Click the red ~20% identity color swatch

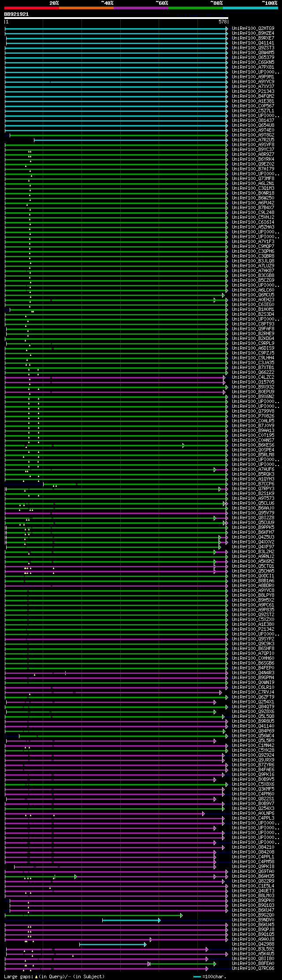pyautogui.click(x=32, y=8)
